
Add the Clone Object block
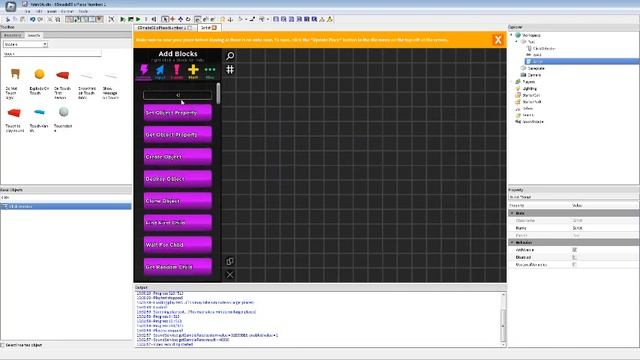[178, 201]
